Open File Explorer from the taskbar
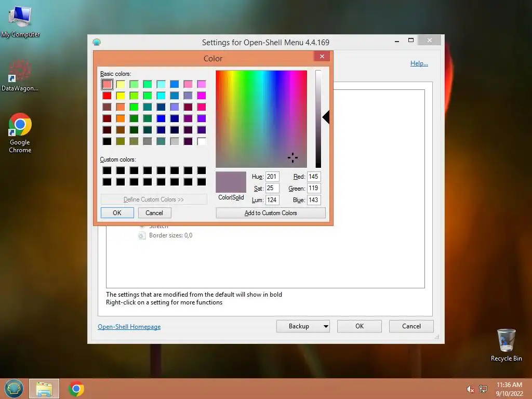 [x=44, y=389]
